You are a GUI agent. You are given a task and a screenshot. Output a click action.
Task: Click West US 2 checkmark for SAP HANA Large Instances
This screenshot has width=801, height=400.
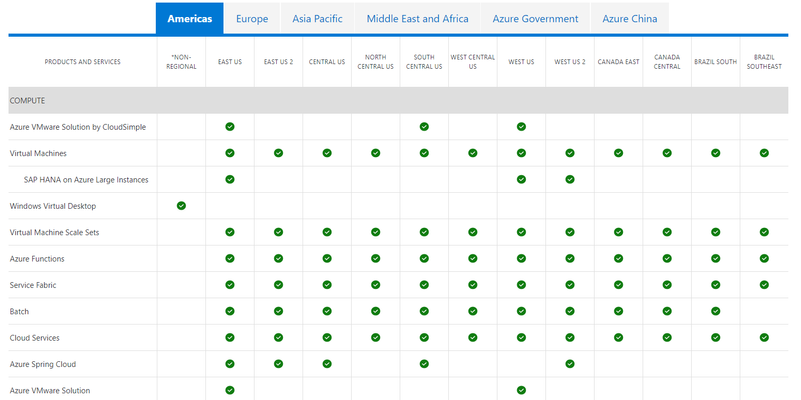[570, 179]
